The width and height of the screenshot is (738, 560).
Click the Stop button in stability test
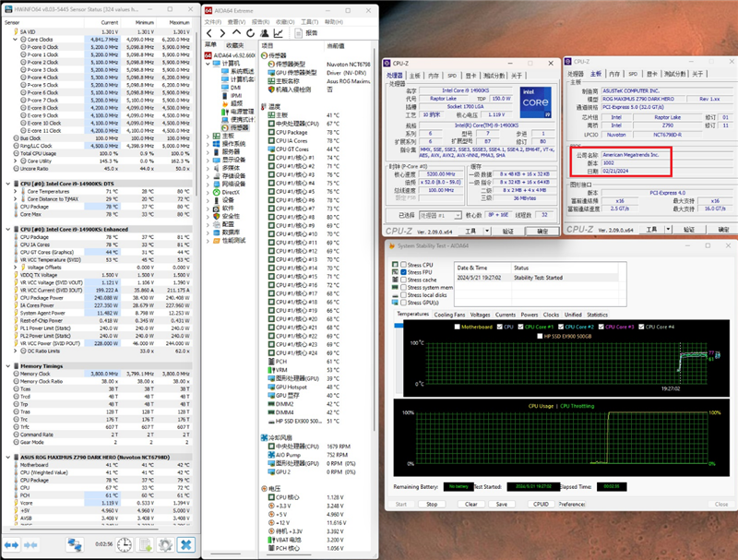tap(432, 505)
